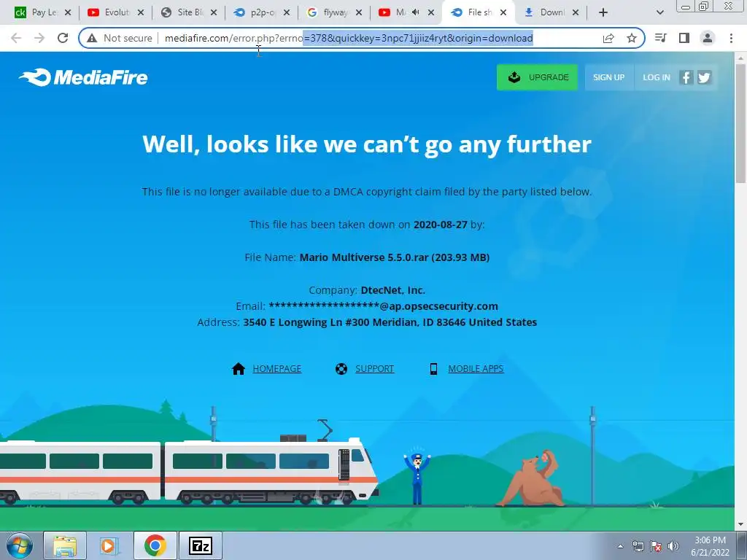Click the share page icon in address bar
This screenshot has width=747, height=560.
608,38
